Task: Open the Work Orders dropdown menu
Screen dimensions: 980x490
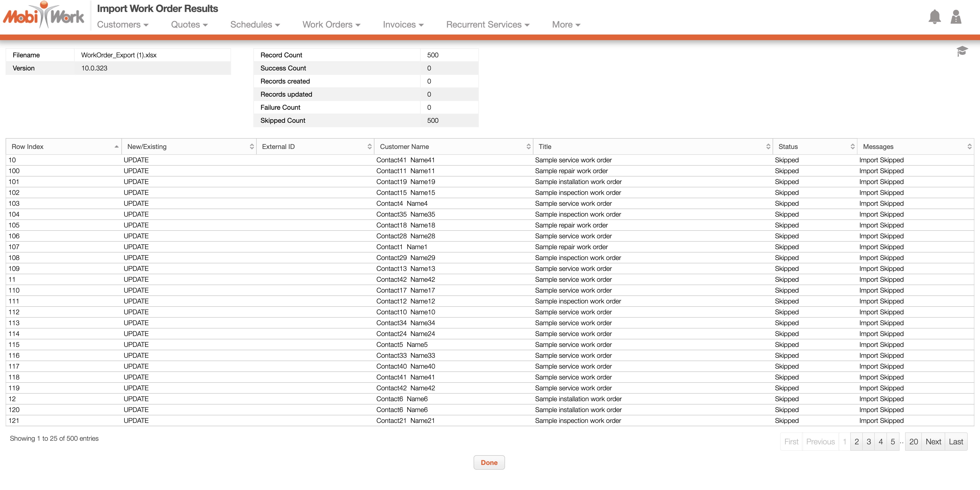Action: 331,25
